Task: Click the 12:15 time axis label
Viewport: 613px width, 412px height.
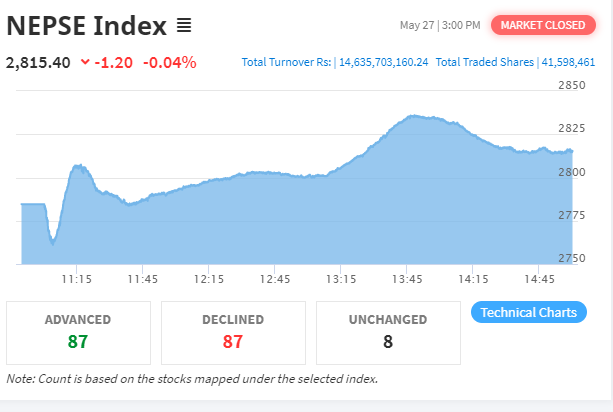Action: 209,279
